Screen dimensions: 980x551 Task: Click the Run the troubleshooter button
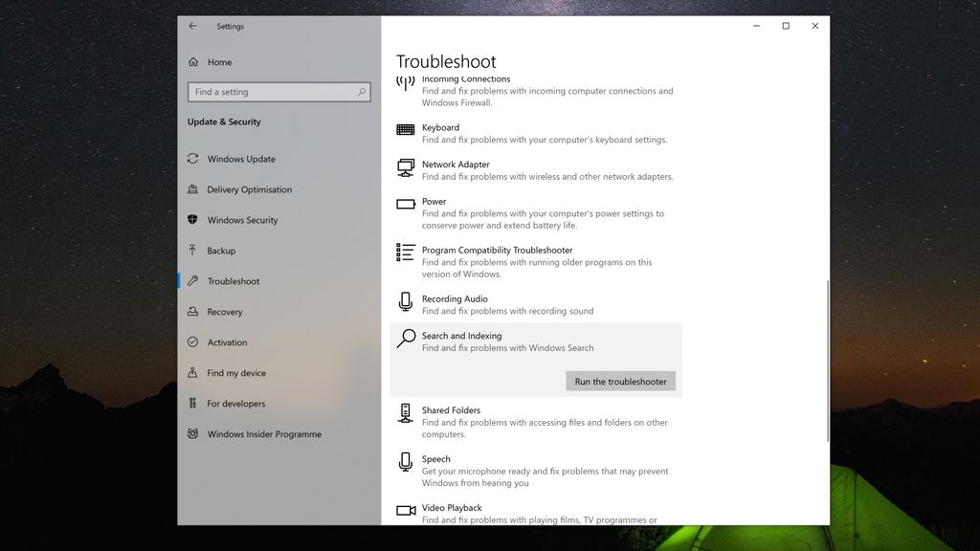(620, 381)
